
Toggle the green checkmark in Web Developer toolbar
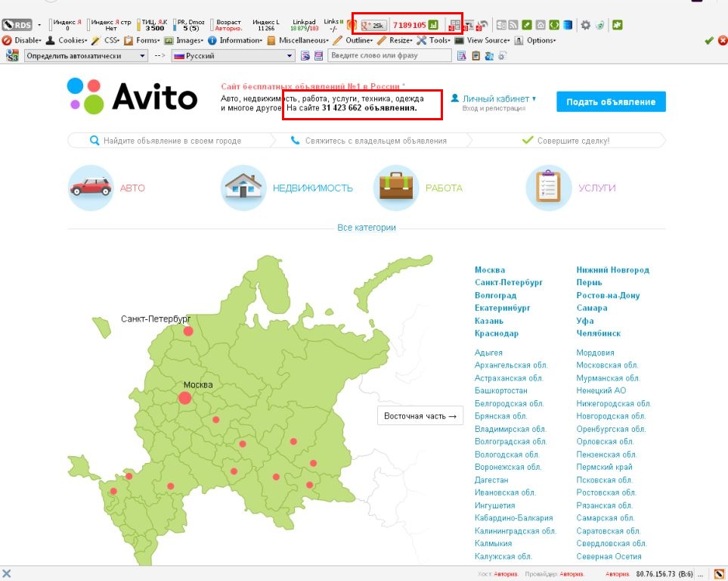pos(708,40)
